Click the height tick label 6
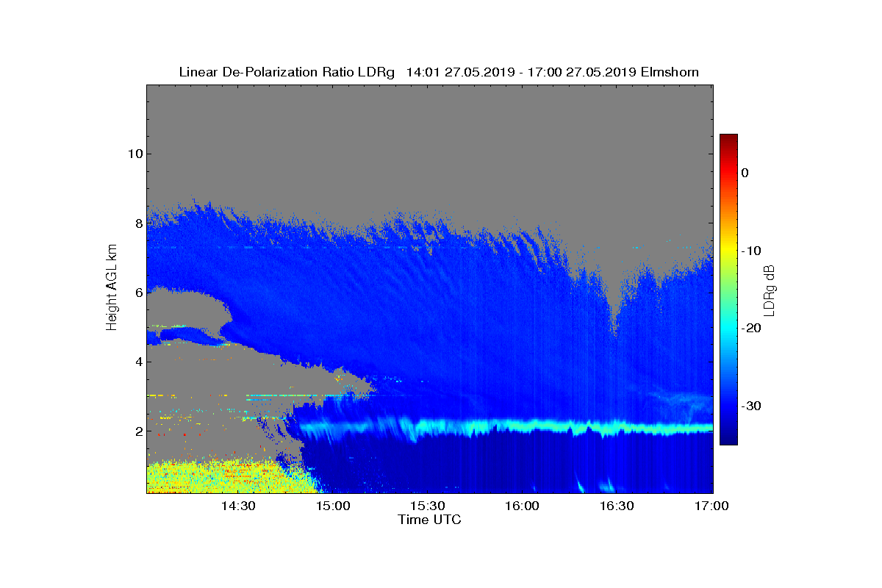The height and width of the screenshot is (588, 882). (138, 293)
